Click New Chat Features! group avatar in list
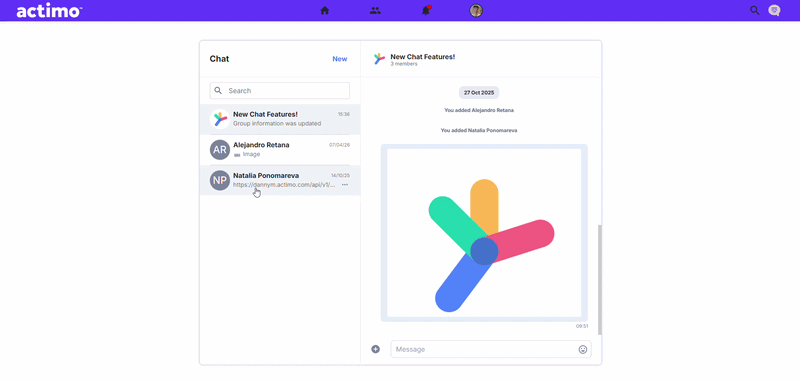 (x=220, y=119)
